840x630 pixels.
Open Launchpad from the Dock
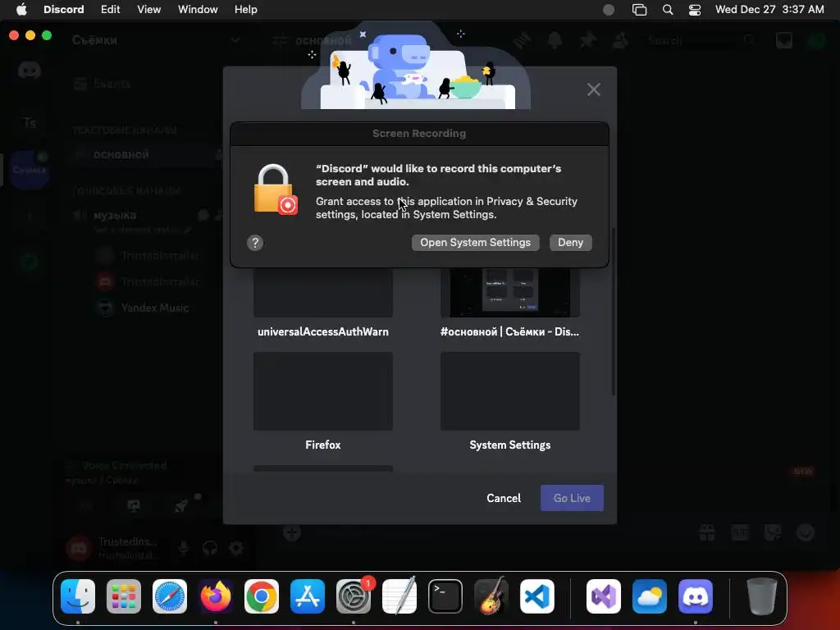pyautogui.click(x=124, y=596)
